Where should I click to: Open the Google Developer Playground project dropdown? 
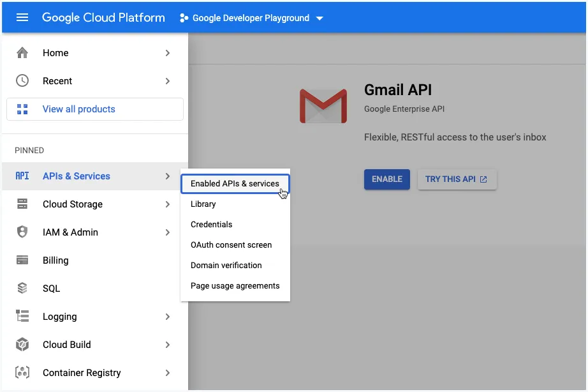(x=252, y=17)
